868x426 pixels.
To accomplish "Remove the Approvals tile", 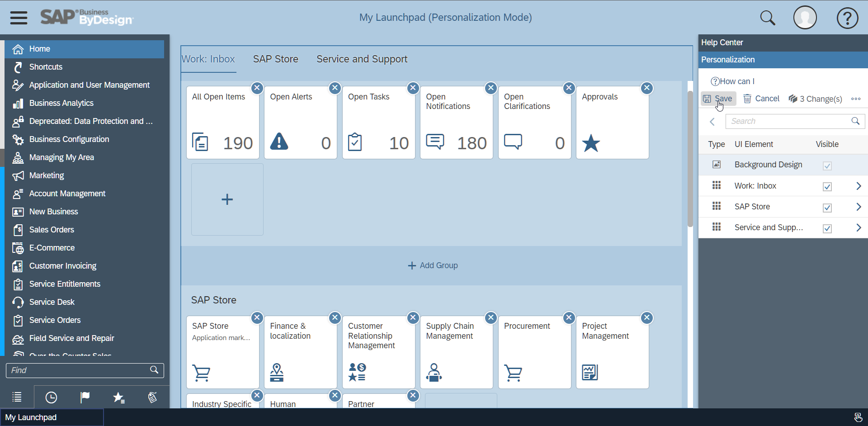I will tap(647, 88).
